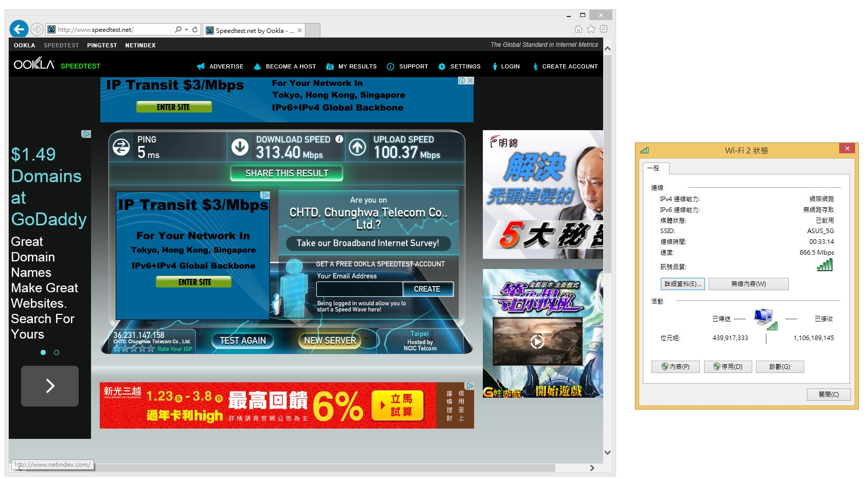Click the search magnifier in address bar
This screenshot has width=868, height=479.
[178, 30]
